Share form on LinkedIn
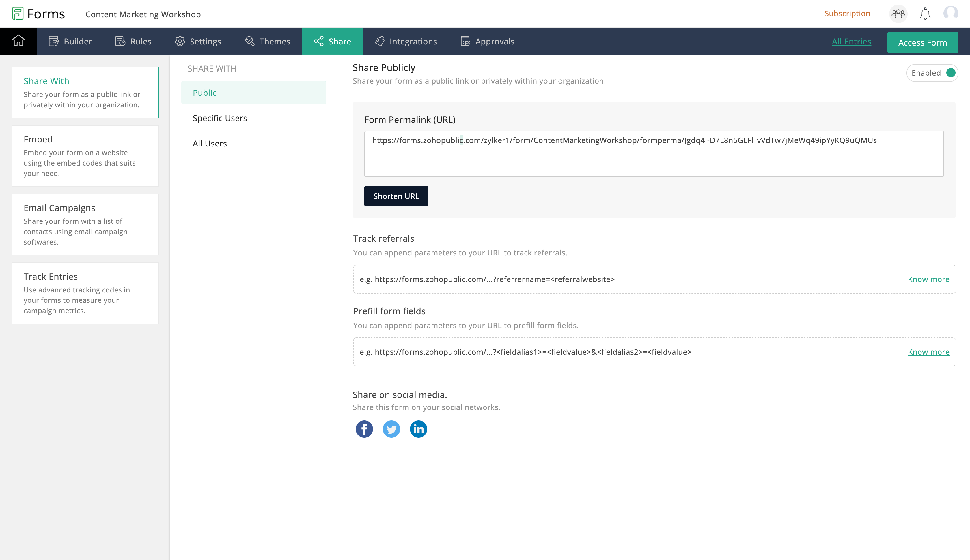 click(418, 429)
